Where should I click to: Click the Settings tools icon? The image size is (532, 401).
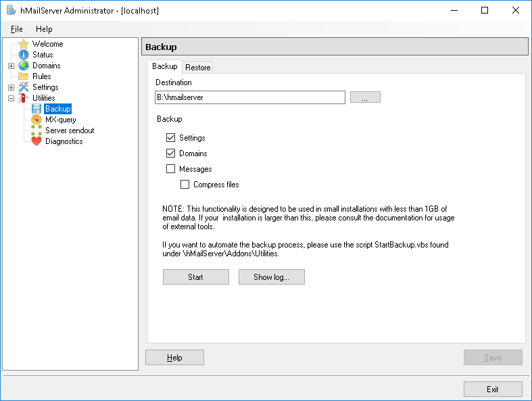[x=24, y=87]
